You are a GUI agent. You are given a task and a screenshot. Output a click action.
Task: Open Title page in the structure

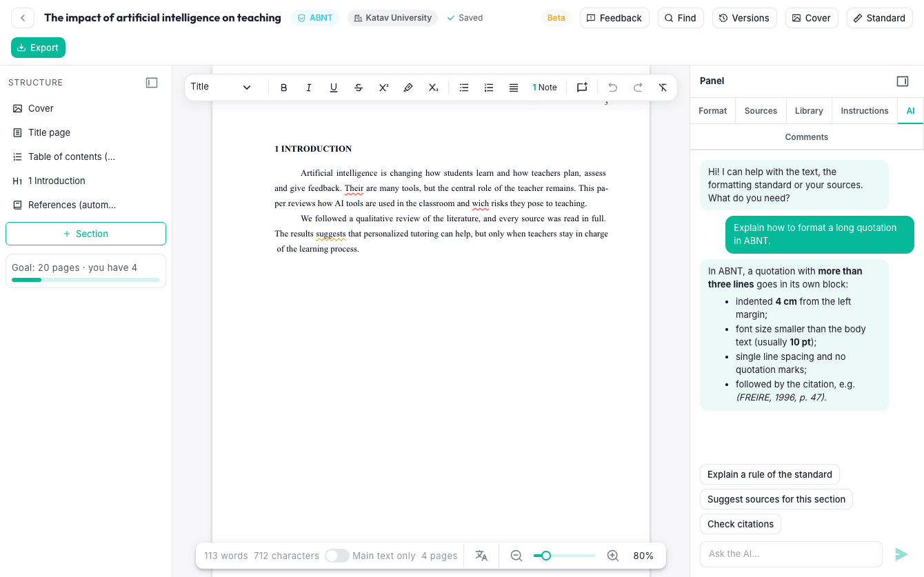[x=86, y=132]
